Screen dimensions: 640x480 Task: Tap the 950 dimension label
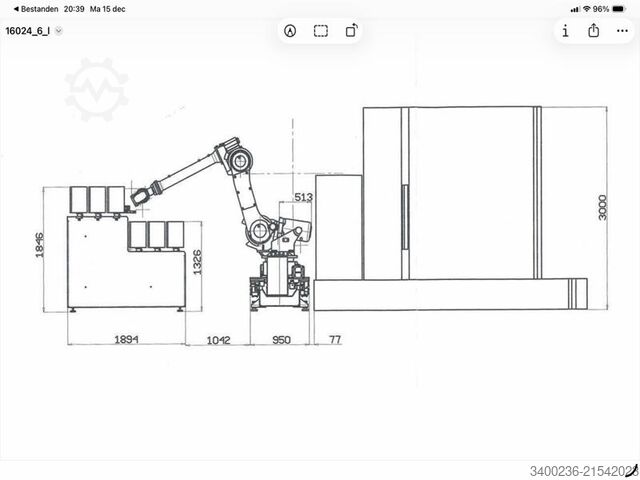pyautogui.click(x=281, y=340)
